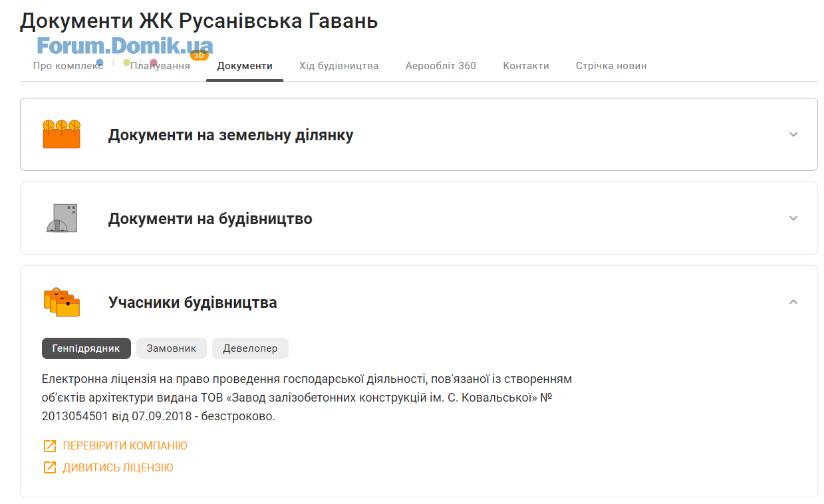This screenshot has width=824, height=504.
Task: Switch to the Планування tab
Action: click(x=160, y=66)
